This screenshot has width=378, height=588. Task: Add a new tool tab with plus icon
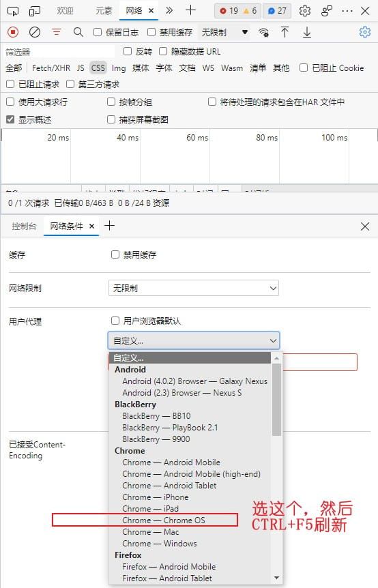(190, 10)
